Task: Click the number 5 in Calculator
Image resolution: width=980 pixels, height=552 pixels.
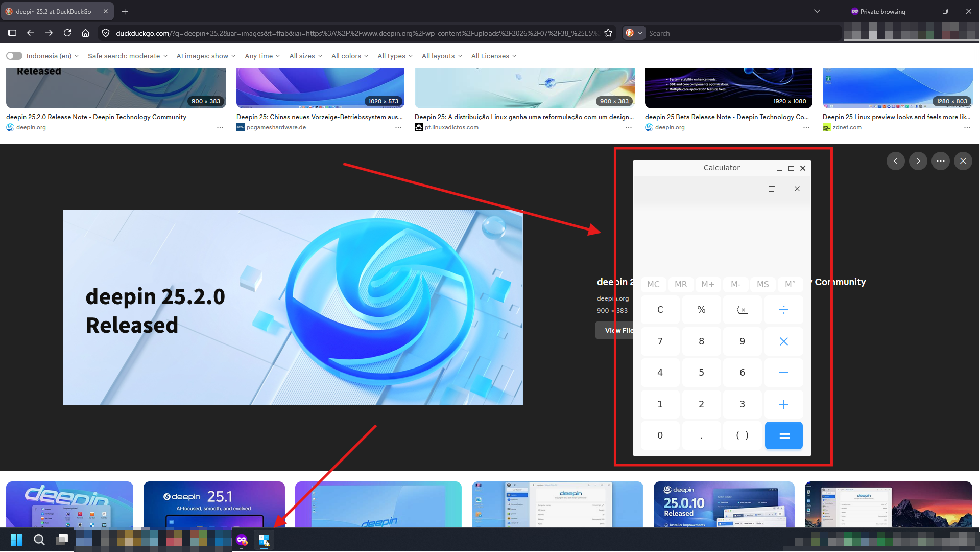Action: pos(701,373)
